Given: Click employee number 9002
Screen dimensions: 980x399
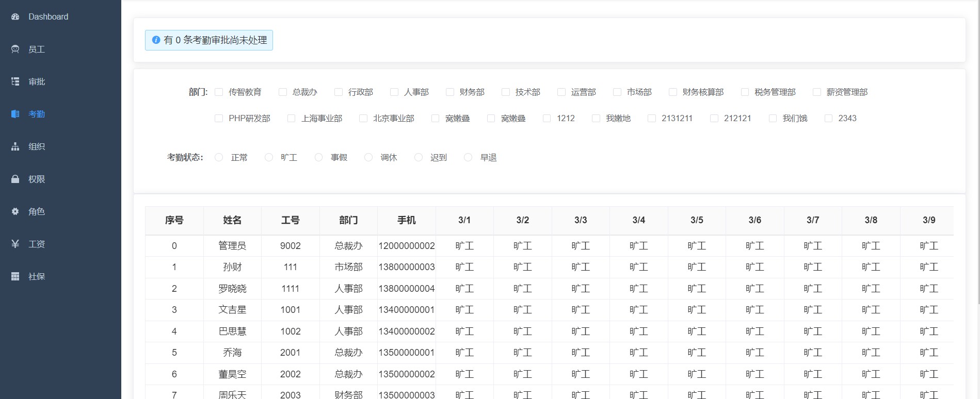Looking at the screenshot, I should click(291, 246).
